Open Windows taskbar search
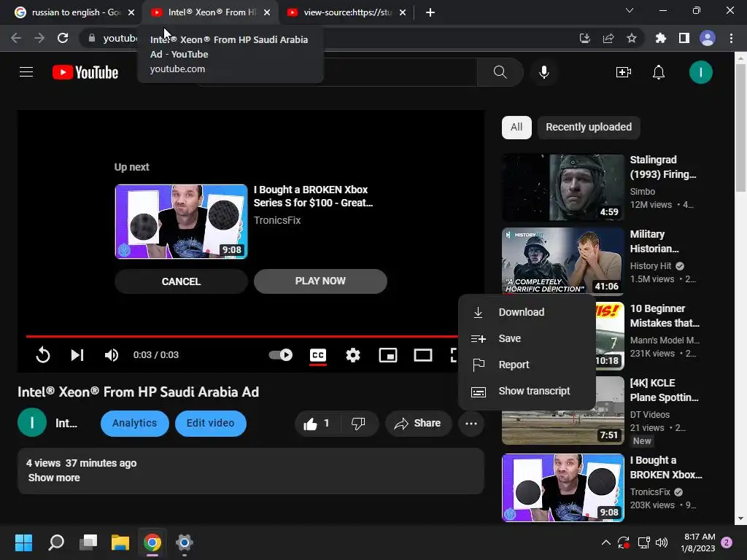This screenshot has width=747, height=560. coord(56,542)
